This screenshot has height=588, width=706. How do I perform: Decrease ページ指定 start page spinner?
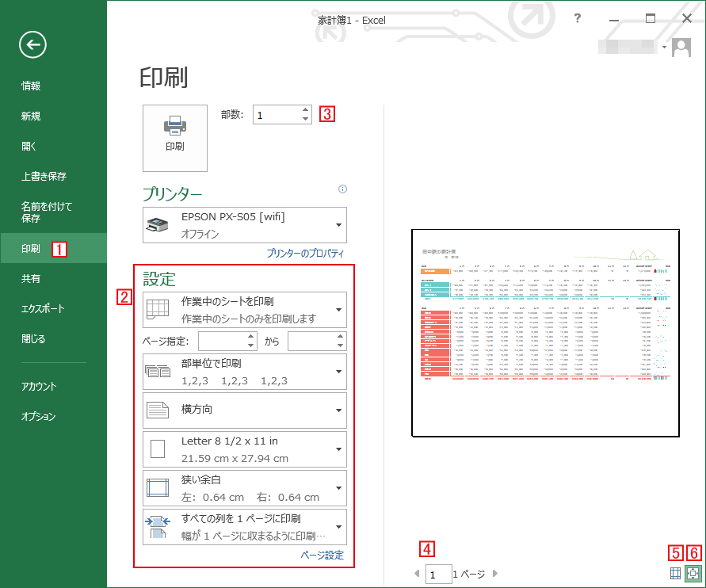pyautogui.click(x=251, y=346)
